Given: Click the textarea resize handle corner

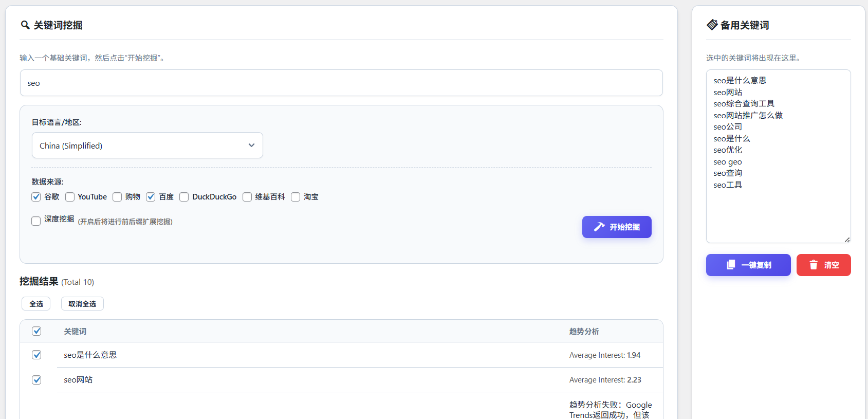Looking at the screenshot, I should click(847, 239).
